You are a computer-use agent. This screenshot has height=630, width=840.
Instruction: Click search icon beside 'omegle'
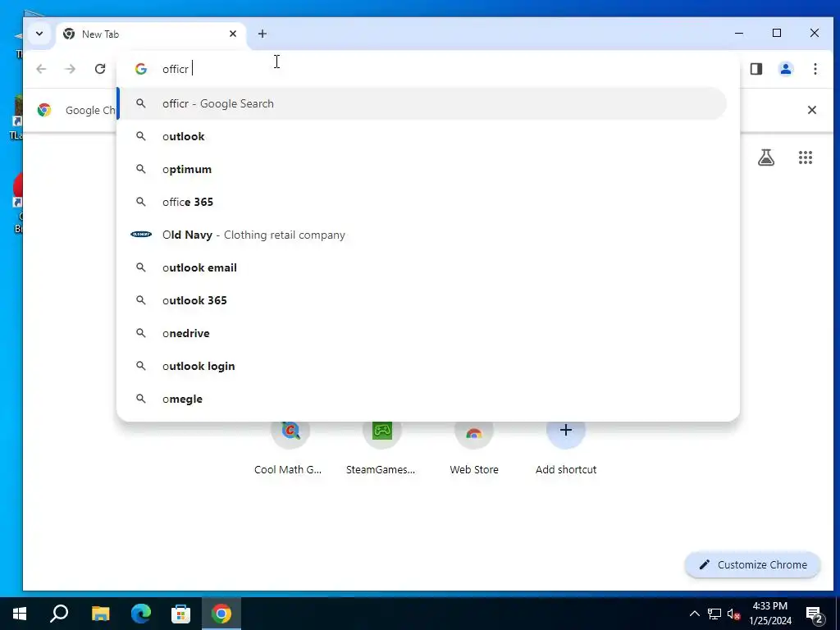pos(141,399)
